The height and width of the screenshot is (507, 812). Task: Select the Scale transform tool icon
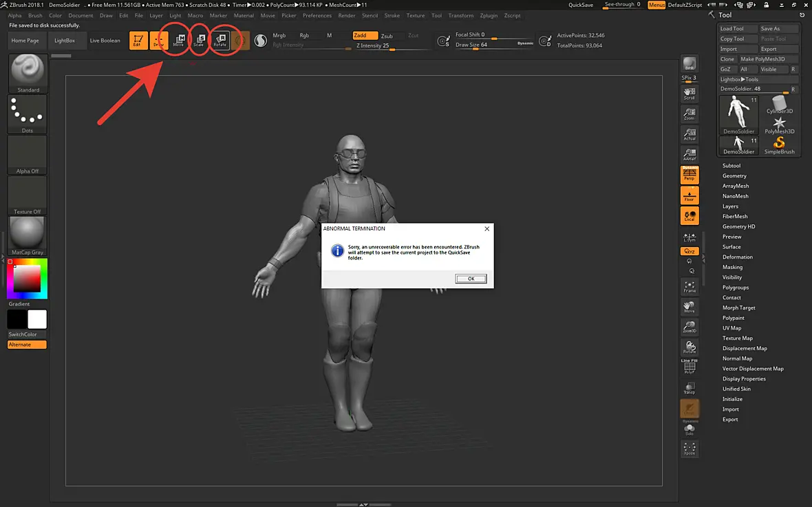pos(200,41)
